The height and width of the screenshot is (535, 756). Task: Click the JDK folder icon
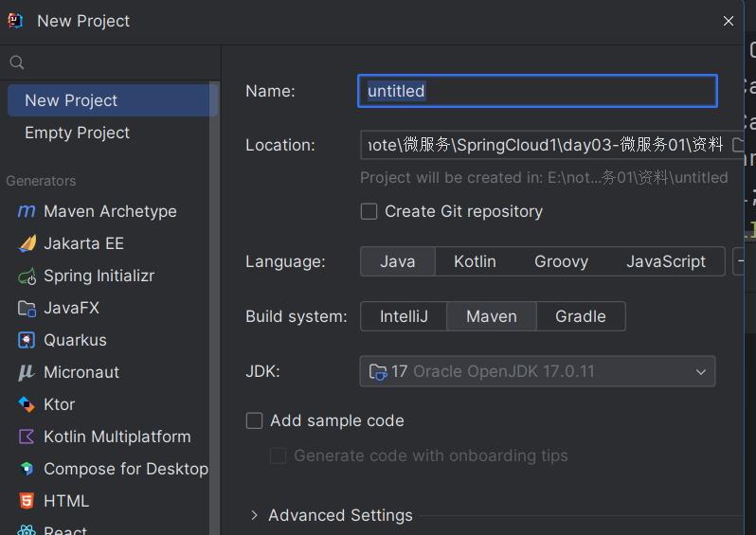pyautogui.click(x=377, y=371)
